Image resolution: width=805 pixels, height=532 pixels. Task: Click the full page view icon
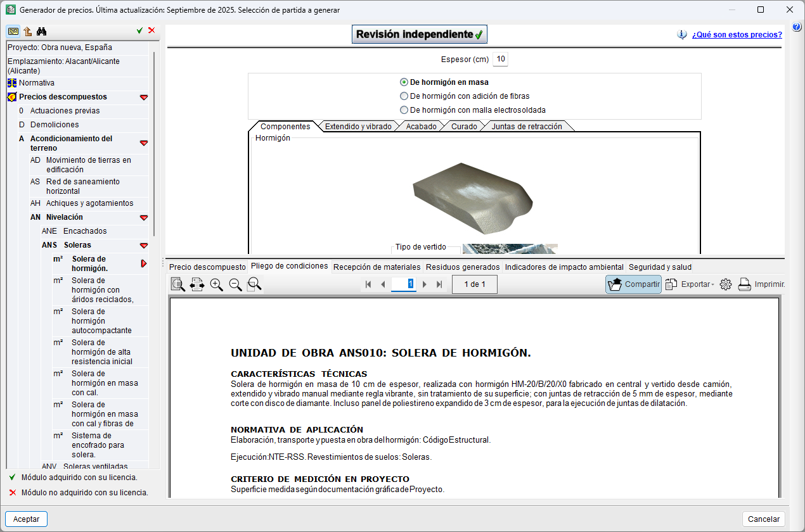tap(178, 284)
